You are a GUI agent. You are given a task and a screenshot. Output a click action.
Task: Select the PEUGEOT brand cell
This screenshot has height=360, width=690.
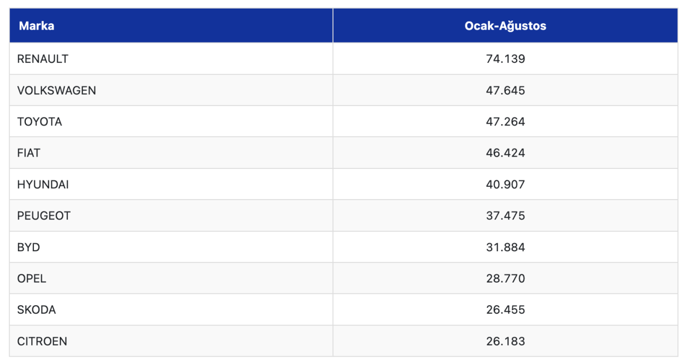click(171, 216)
